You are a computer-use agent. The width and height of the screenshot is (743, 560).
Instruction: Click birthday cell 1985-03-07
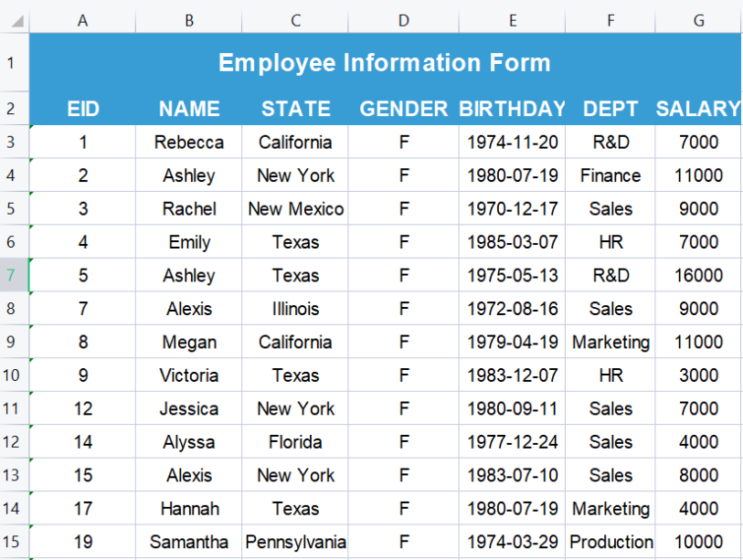[512, 242]
